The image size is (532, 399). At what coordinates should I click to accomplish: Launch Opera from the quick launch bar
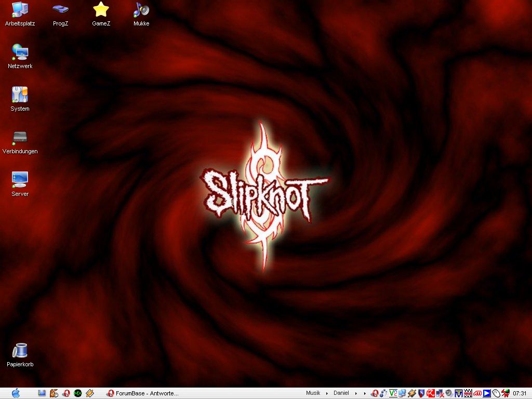(x=66, y=393)
